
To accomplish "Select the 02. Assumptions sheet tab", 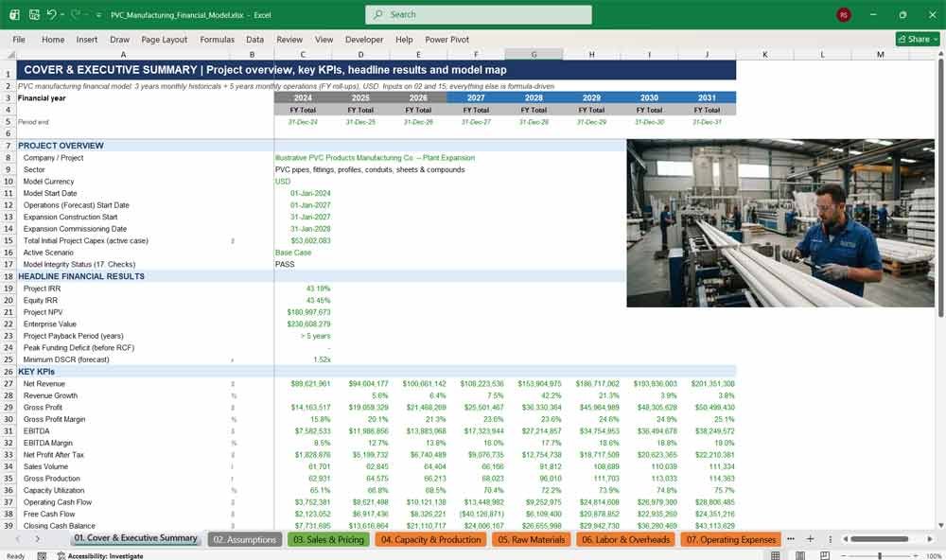I will (244, 539).
